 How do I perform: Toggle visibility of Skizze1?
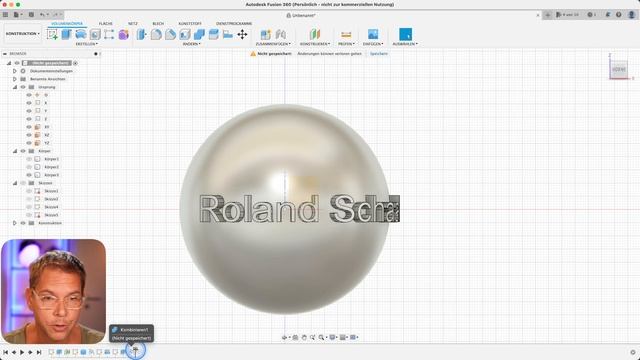point(29,191)
